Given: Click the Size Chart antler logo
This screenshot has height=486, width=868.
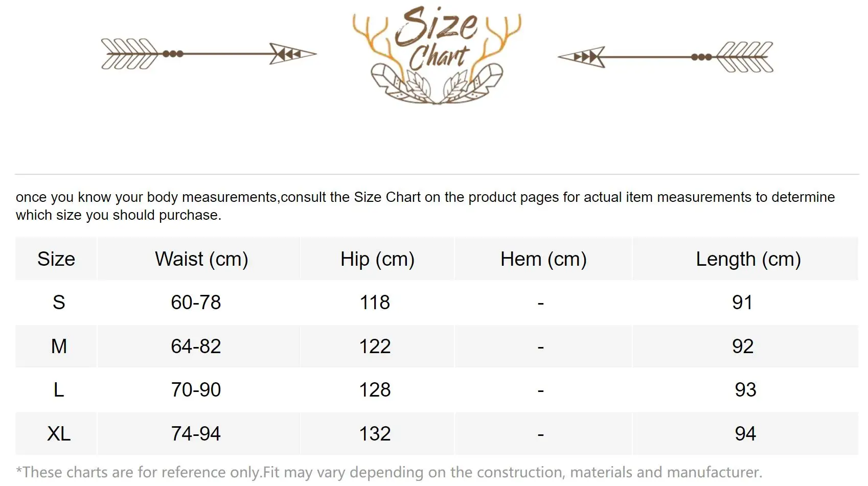Looking at the screenshot, I should (x=437, y=55).
